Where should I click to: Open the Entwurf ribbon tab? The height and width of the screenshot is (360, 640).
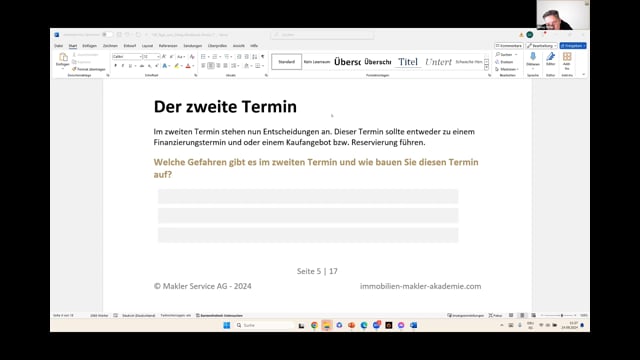(130, 46)
